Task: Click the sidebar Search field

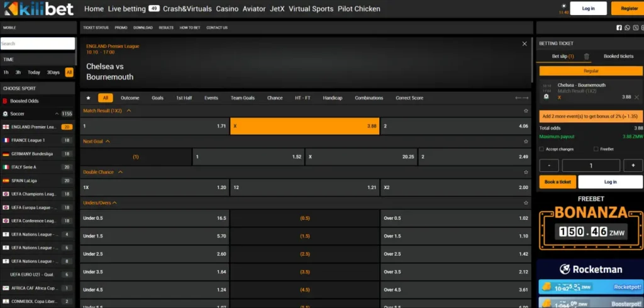Action: [38, 43]
